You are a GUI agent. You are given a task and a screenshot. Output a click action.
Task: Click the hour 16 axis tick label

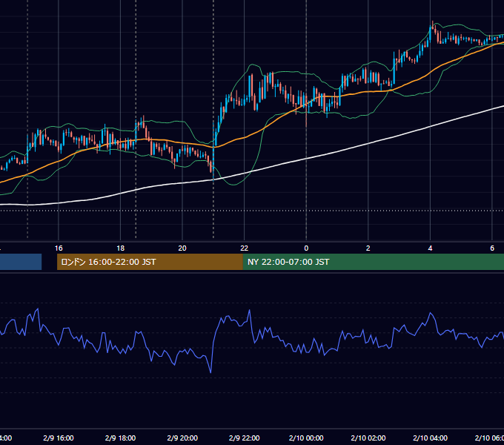tap(59, 248)
